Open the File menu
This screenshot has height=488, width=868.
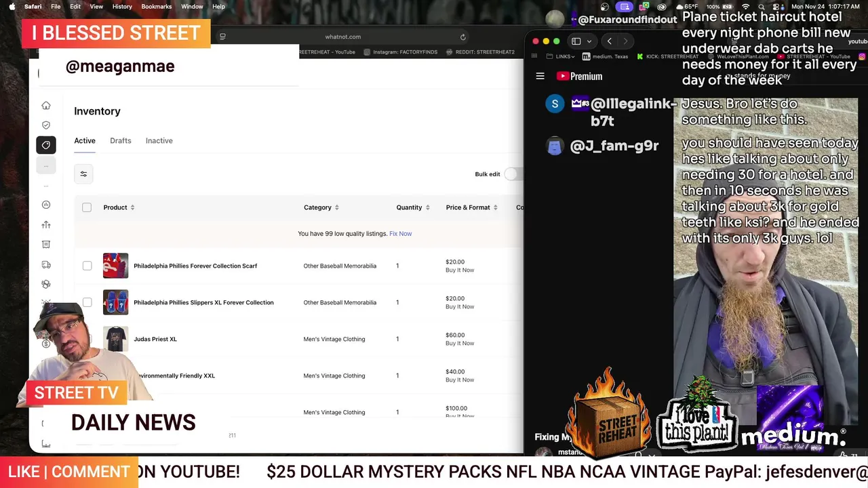[x=56, y=7]
